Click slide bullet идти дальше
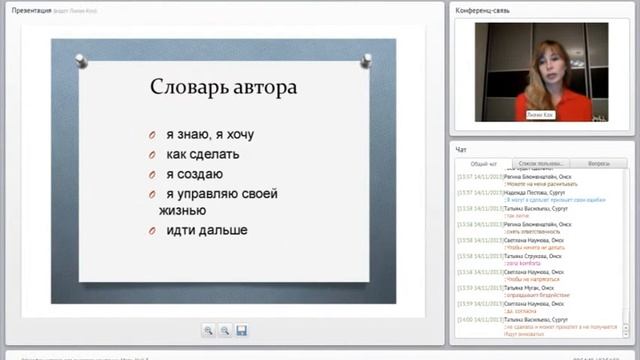This screenshot has height=360, width=640. (x=207, y=230)
